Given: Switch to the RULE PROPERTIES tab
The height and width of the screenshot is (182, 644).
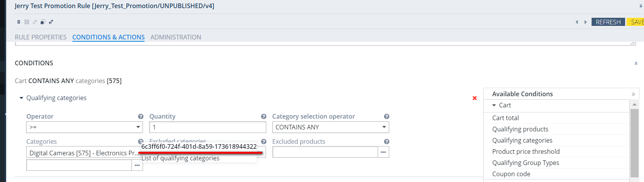Looking at the screenshot, I should [40, 37].
